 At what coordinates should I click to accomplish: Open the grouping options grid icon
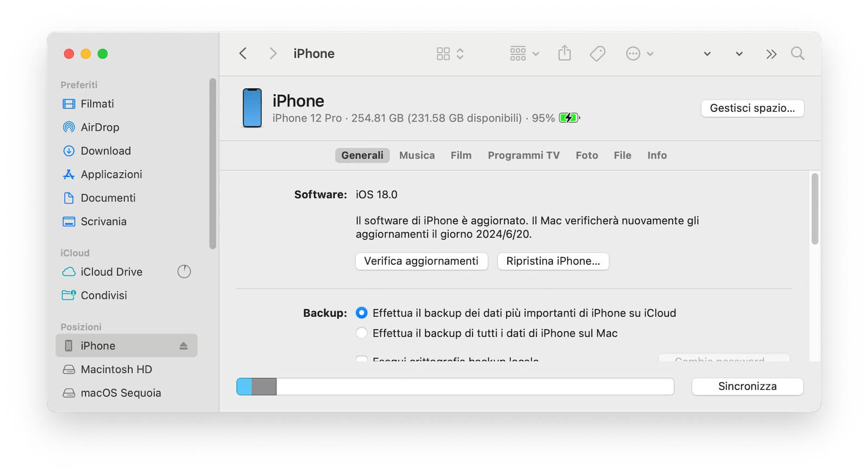tap(518, 53)
